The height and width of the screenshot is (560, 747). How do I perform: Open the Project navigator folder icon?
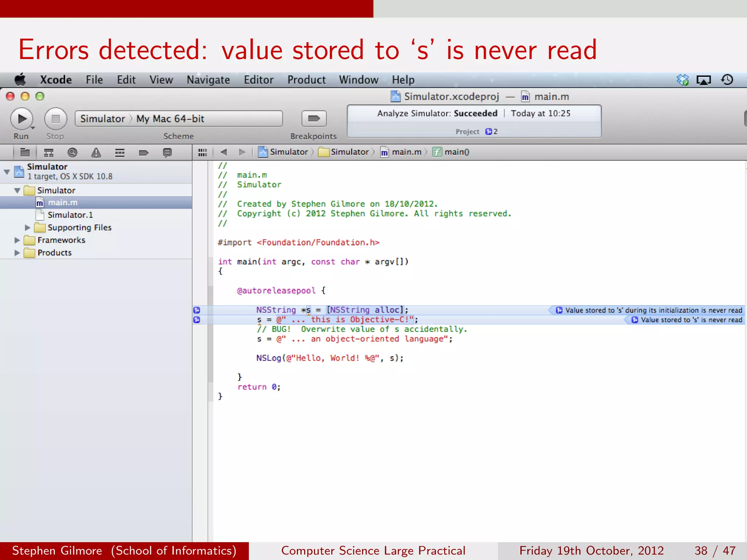pos(25,152)
